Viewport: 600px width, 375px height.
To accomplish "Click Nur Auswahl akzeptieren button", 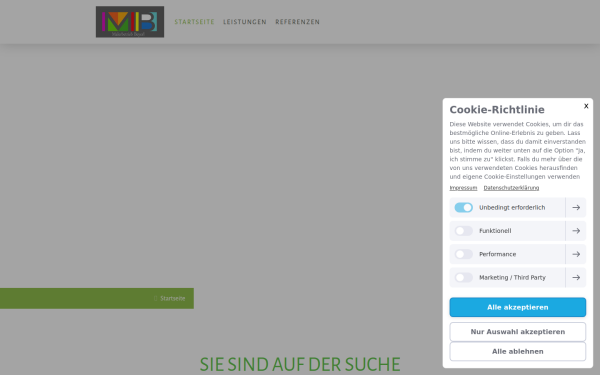I will 518,332.
